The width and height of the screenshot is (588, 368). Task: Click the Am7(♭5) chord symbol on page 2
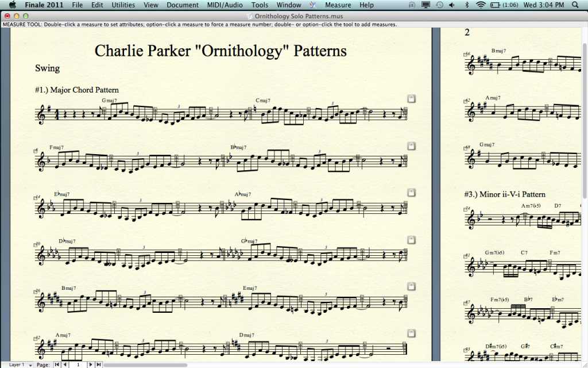[x=531, y=206]
